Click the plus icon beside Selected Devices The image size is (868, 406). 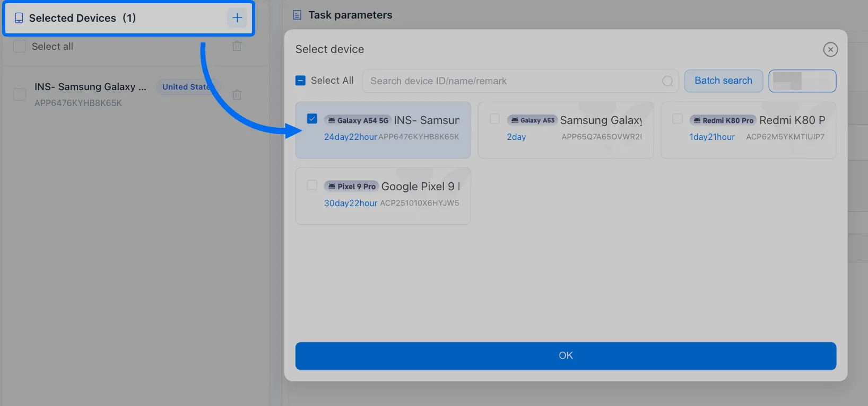pyautogui.click(x=237, y=18)
